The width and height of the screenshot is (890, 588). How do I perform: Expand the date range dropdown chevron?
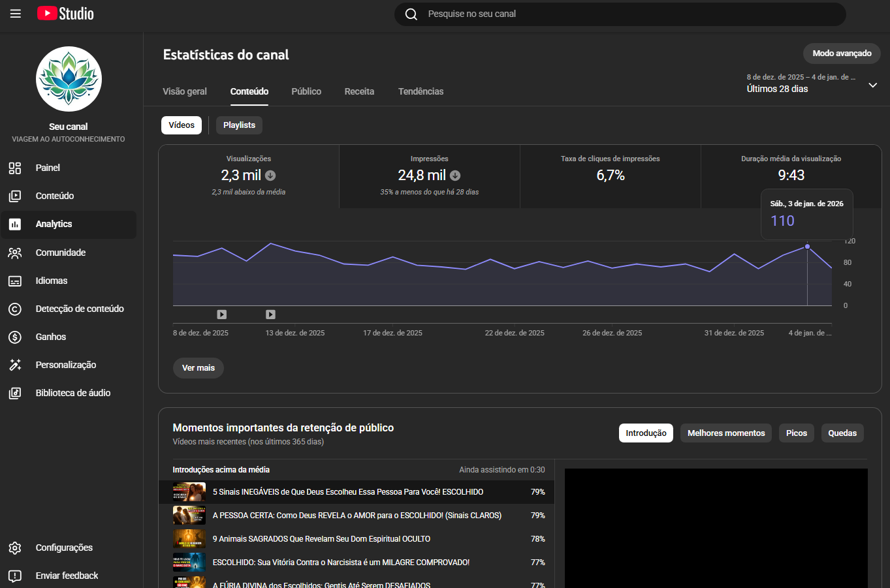tap(872, 85)
